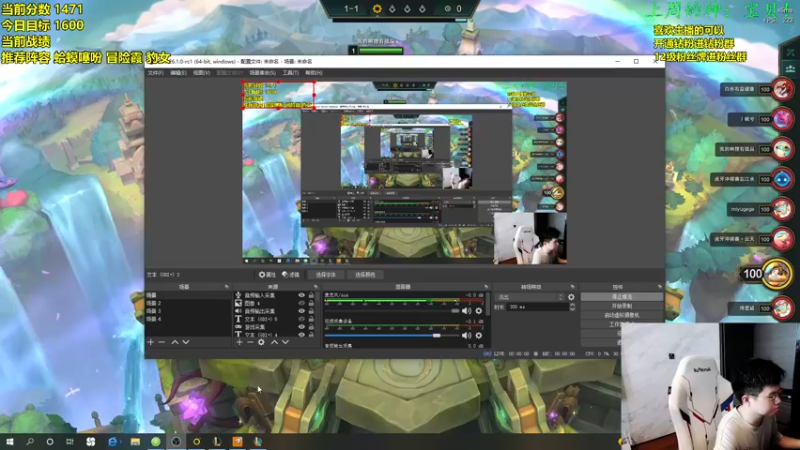Toggle visibility of 游戏采集 source
Image resolution: width=800 pixels, height=450 pixels.
pos(302,327)
